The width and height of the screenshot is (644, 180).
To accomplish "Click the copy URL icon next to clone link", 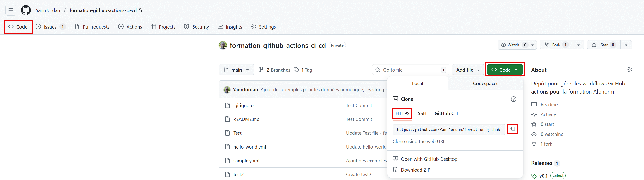I will tap(512, 129).
